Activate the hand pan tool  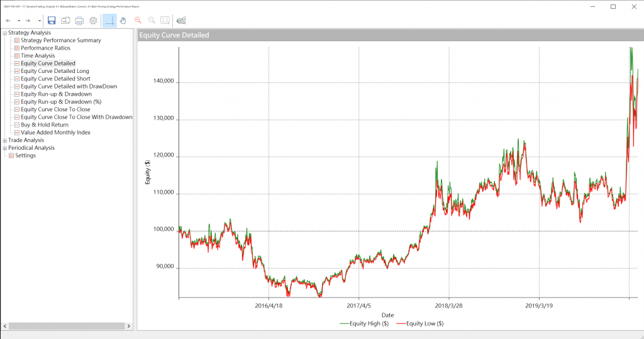(123, 21)
